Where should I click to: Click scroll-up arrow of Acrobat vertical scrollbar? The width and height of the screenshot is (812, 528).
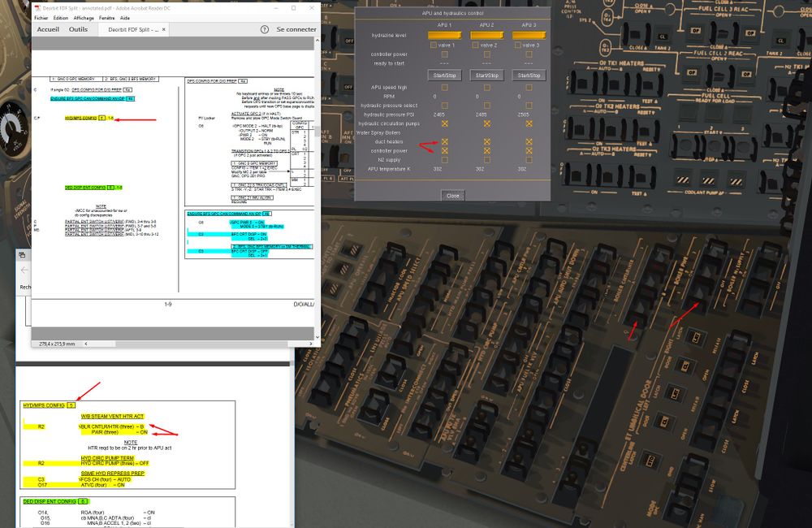coord(317,40)
